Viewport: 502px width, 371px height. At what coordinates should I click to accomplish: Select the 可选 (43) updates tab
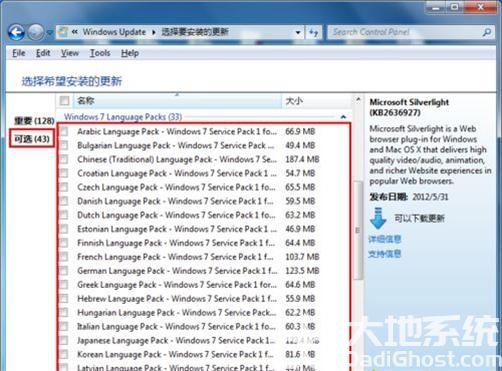tap(32, 139)
